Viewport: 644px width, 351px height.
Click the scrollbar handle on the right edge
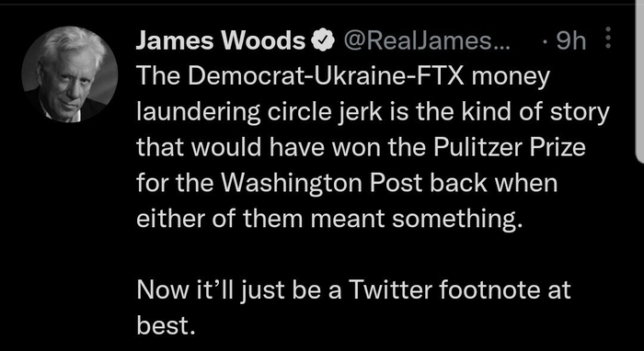click(x=640, y=82)
